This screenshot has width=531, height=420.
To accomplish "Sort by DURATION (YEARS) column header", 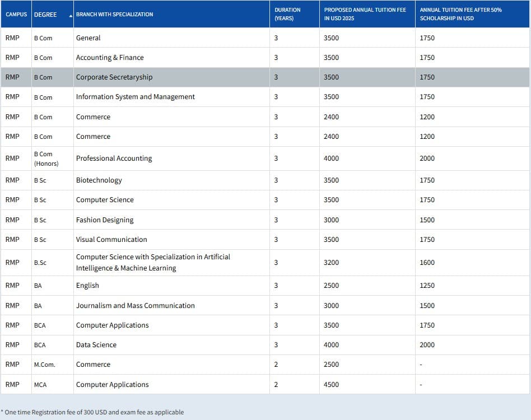I will point(287,14).
